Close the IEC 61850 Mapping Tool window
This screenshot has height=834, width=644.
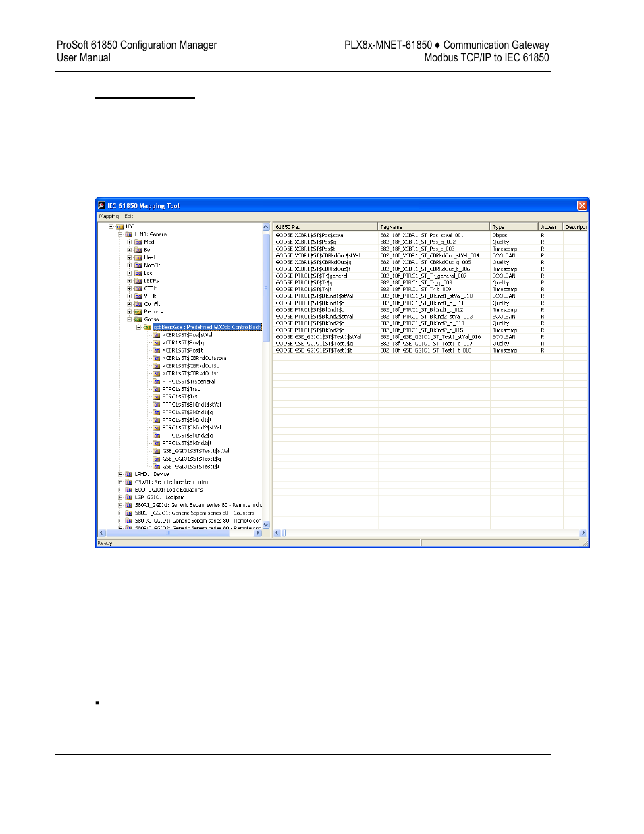pos(582,205)
